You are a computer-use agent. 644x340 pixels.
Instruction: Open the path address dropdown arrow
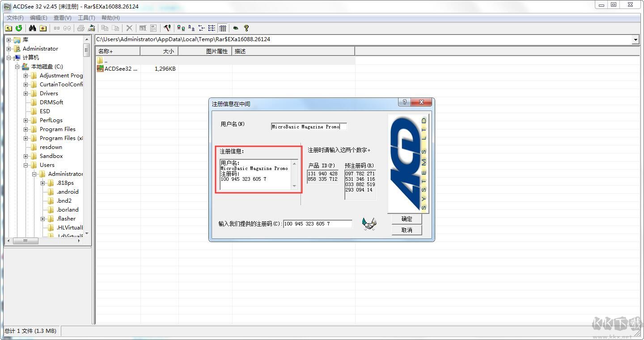pos(636,40)
